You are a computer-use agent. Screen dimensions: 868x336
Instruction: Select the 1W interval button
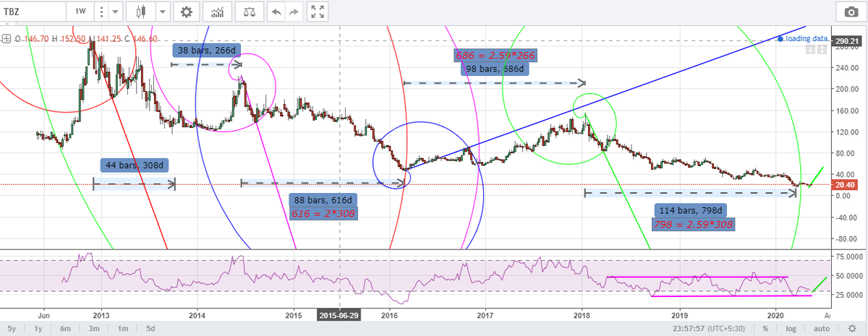pyautogui.click(x=82, y=12)
